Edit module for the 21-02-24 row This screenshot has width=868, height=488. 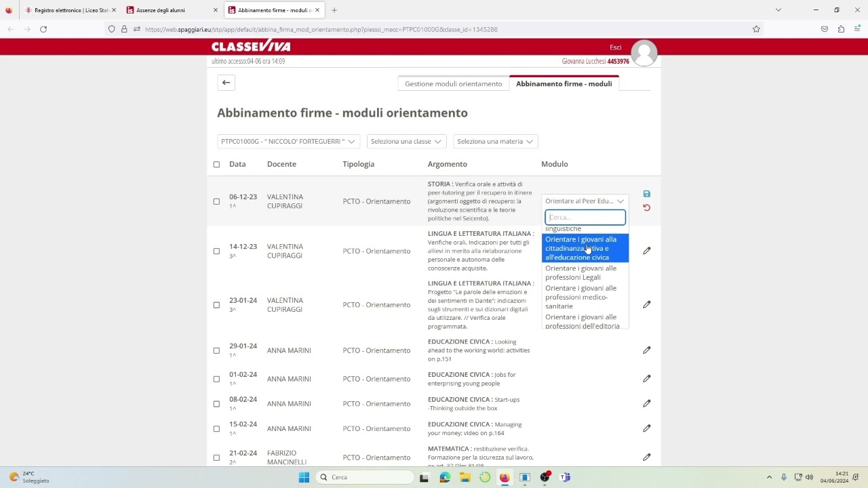[x=646, y=457]
